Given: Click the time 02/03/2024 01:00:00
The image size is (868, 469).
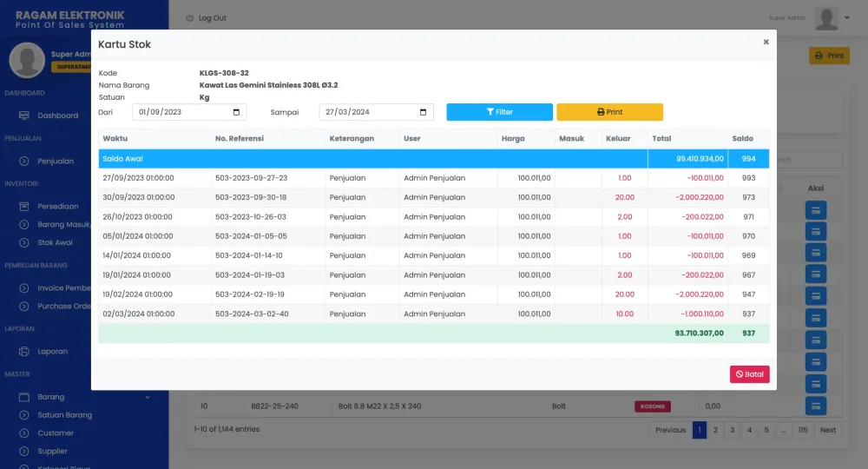Looking at the screenshot, I should point(138,314).
